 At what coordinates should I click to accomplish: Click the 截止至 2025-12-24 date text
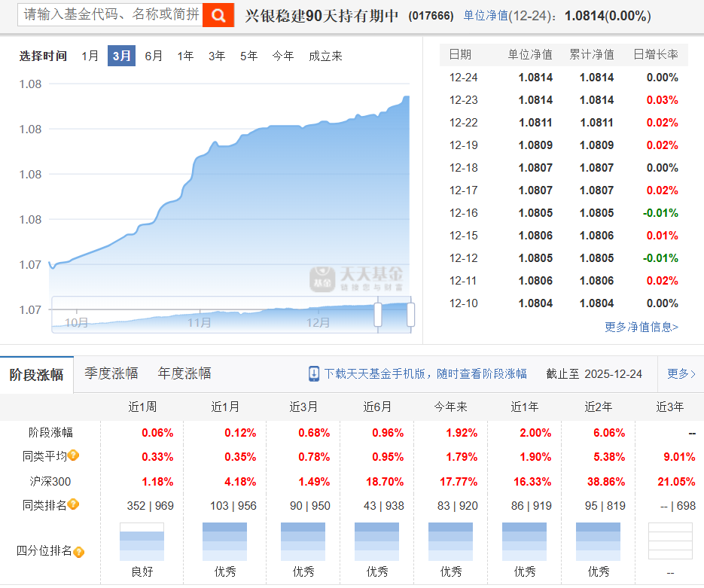[594, 374]
